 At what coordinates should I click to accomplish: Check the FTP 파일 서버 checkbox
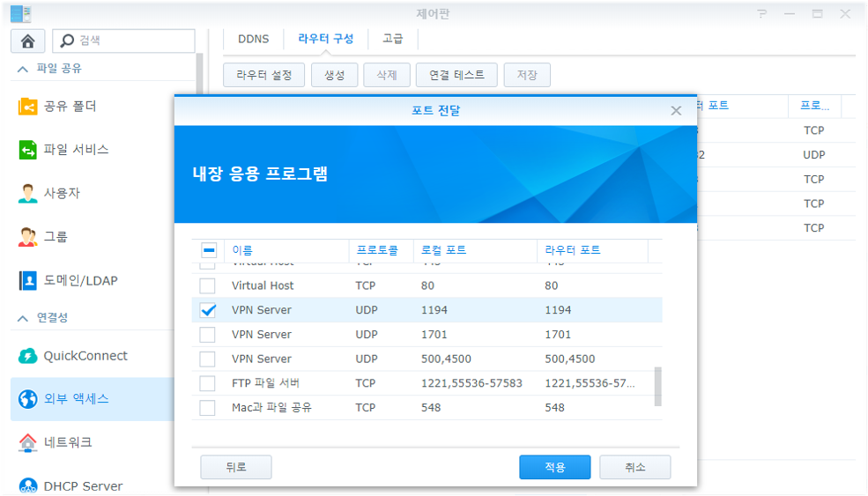[208, 383]
